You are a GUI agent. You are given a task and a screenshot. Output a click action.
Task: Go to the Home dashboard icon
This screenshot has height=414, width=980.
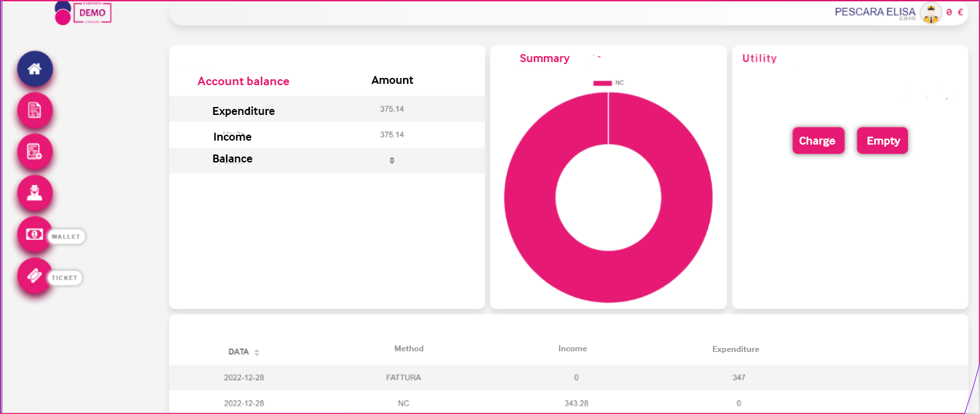pyautogui.click(x=35, y=69)
